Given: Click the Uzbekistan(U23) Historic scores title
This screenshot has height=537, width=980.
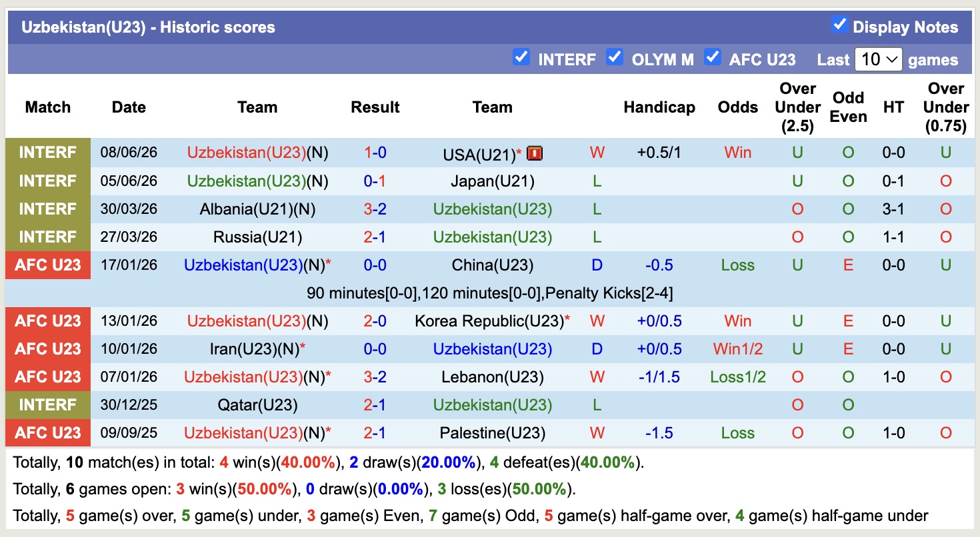Looking at the screenshot, I should click(x=148, y=27).
